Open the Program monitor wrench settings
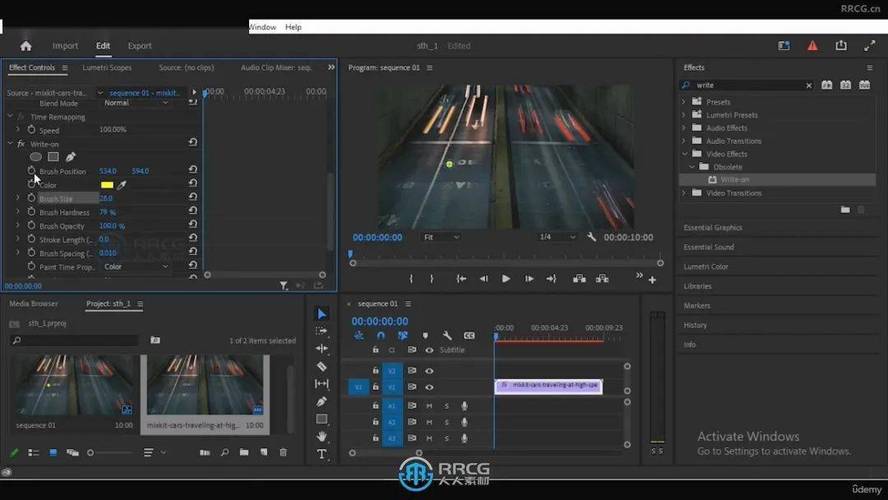The width and height of the screenshot is (888, 500). 592,237
